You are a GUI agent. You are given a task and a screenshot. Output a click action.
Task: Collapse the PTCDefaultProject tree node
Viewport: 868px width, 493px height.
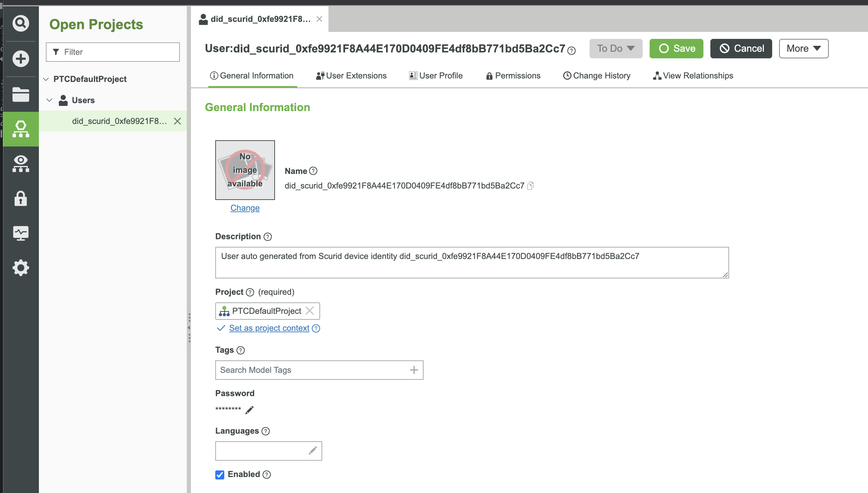[x=46, y=79]
